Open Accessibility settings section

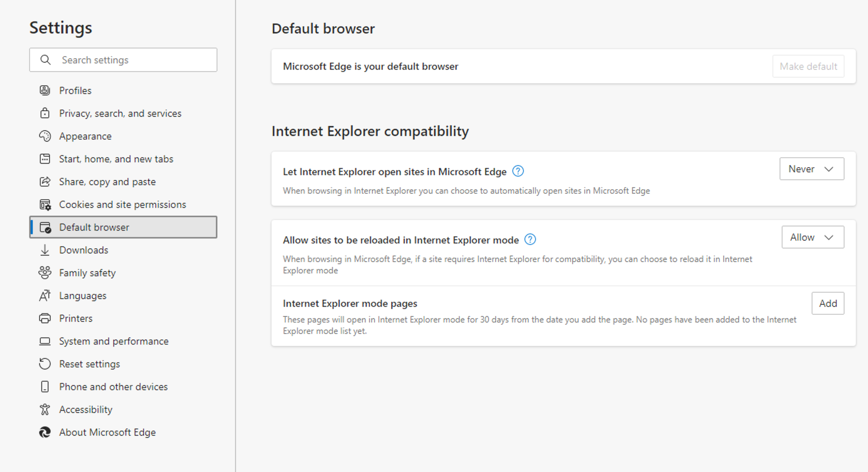86,409
